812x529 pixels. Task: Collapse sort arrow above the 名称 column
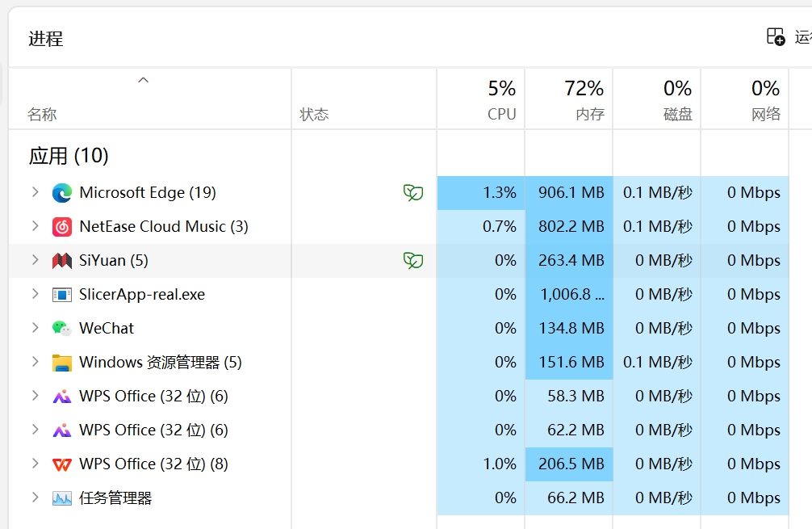143,80
